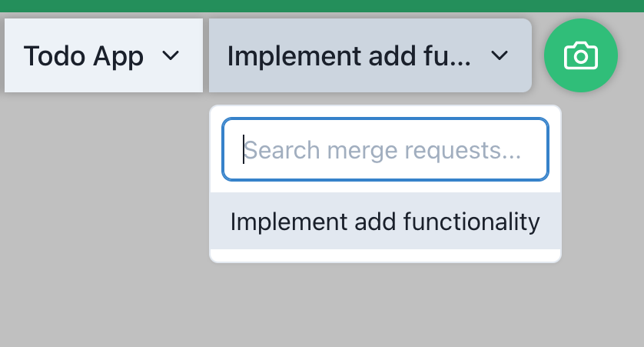
Task: Collapse the Implement add fu... dropdown
Action: coord(370,55)
